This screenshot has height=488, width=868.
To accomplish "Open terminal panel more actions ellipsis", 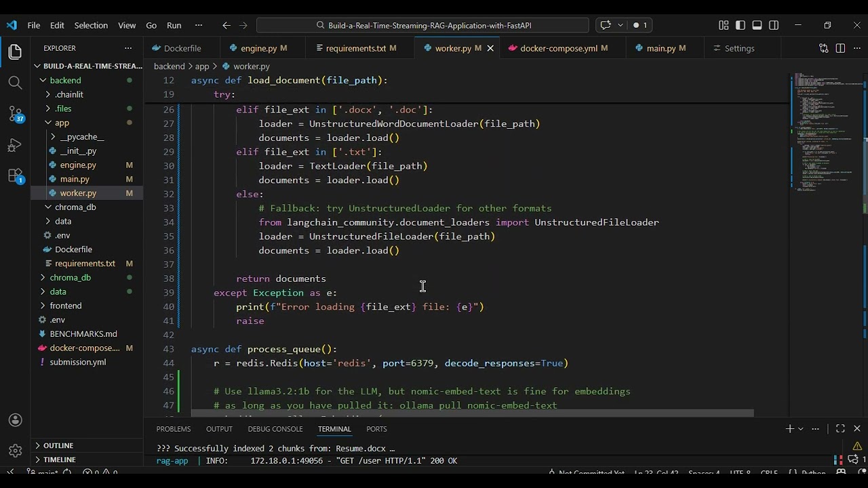I will point(816,428).
